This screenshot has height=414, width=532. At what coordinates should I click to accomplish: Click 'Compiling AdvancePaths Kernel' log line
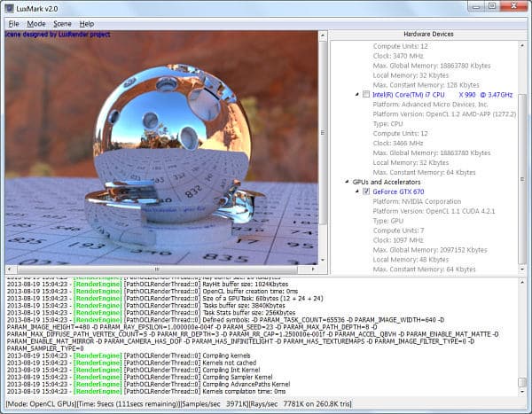click(x=148, y=384)
